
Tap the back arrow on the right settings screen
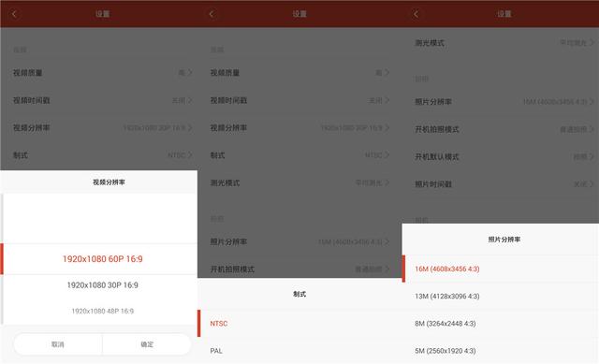coord(416,14)
